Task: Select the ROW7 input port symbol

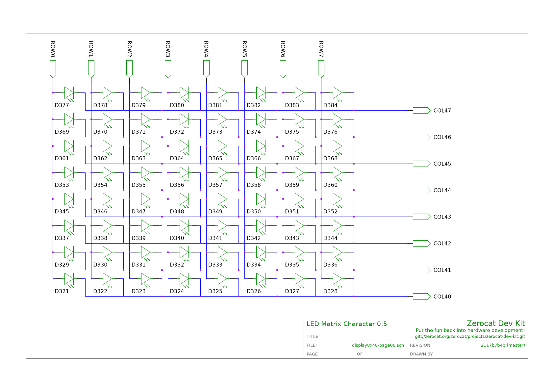Action: pyautogui.click(x=321, y=69)
